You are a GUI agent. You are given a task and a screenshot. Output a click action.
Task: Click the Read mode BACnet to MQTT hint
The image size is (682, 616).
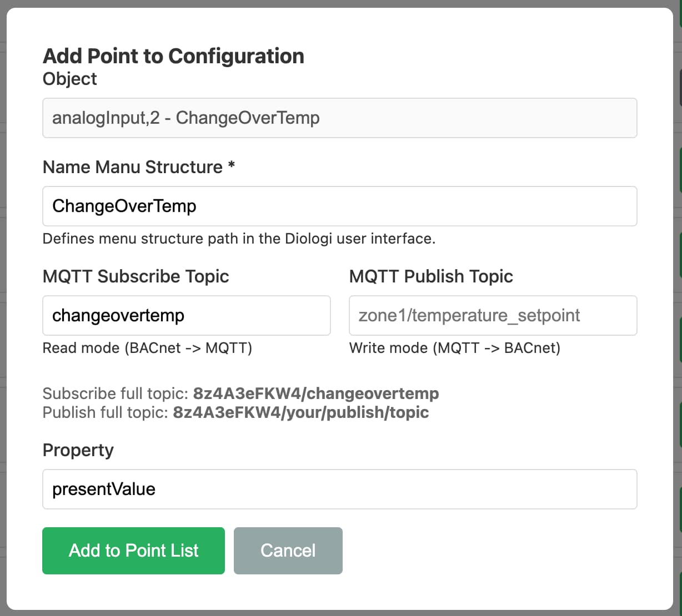pyautogui.click(x=147, y=348)
